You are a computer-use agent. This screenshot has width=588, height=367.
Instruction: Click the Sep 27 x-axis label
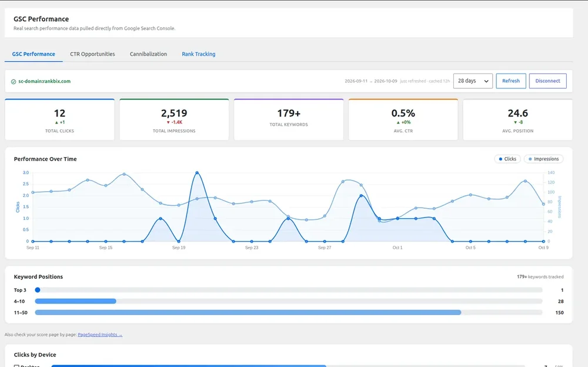[x=325, y=248]
